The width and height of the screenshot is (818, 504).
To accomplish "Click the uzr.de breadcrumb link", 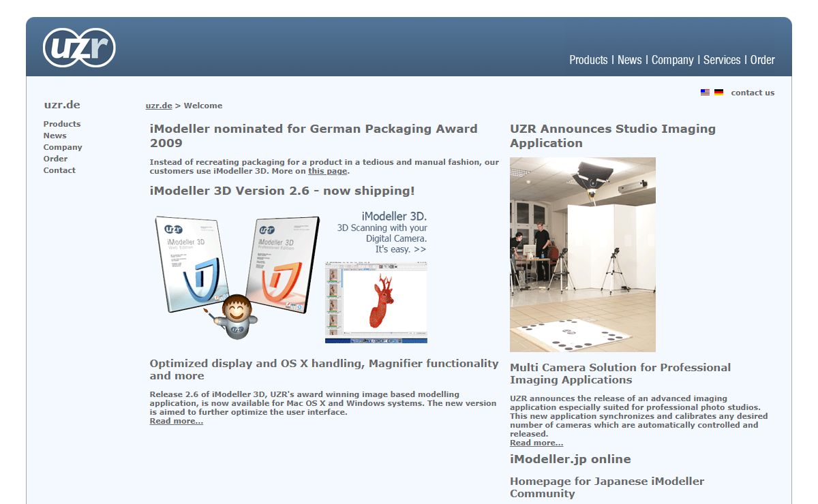I will click(159, 106).
